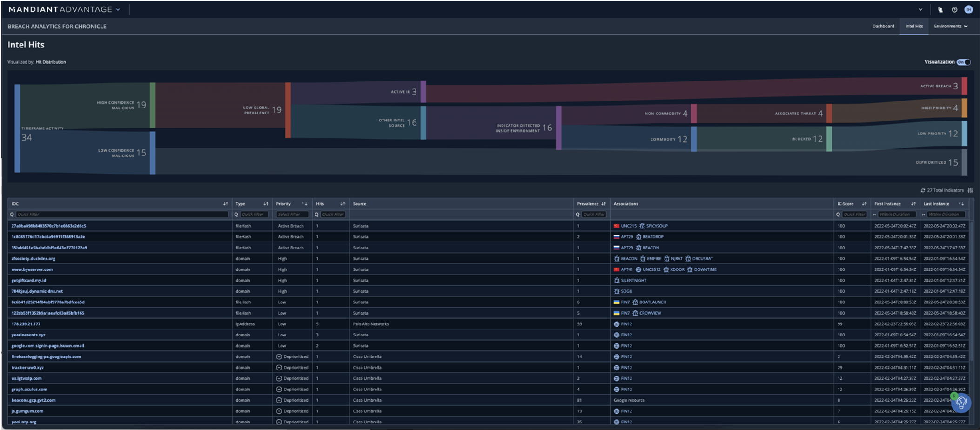Click the Deprioritized icon in tracker.uw0.xyz row
The width and height of the screenshot is (980, 430).
(279, 368)
